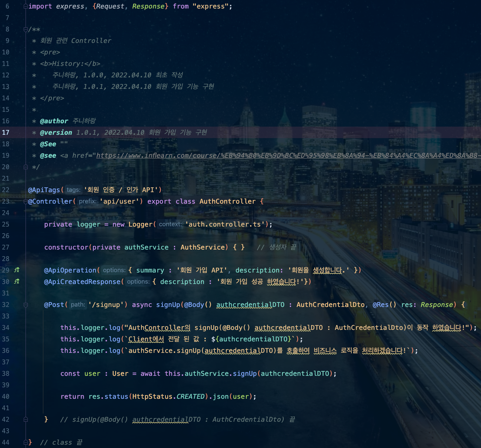Screen dimensions: 481x448
Task: Click the @See tag on line 18
Action: coord(48,144)
